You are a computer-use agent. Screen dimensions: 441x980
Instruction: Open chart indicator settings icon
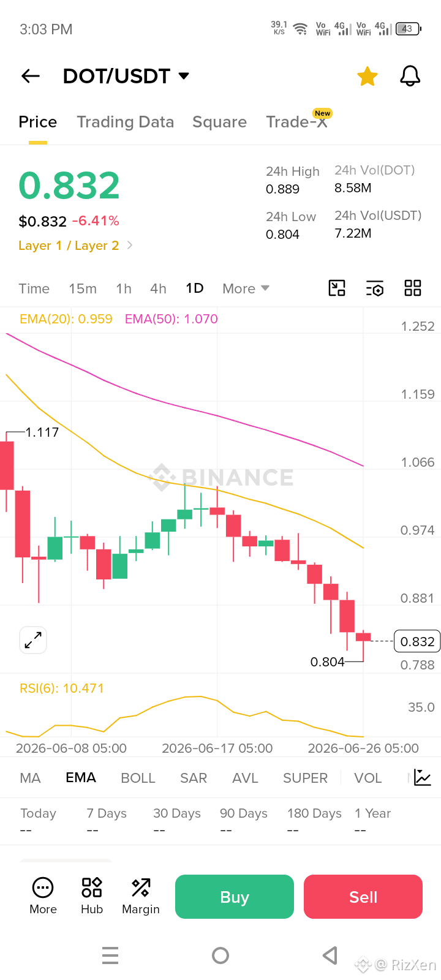(375, 288)
